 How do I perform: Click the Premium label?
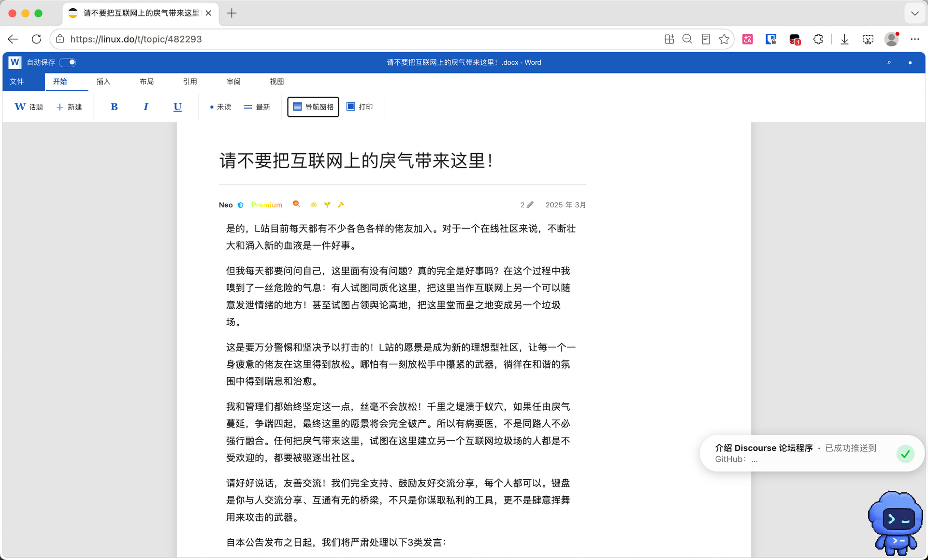tap(267, 205)
